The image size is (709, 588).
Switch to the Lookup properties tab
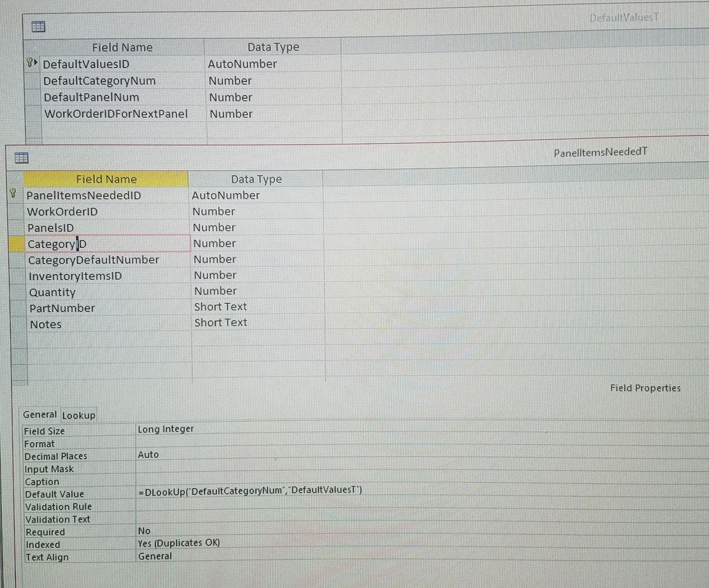point(78,415)
